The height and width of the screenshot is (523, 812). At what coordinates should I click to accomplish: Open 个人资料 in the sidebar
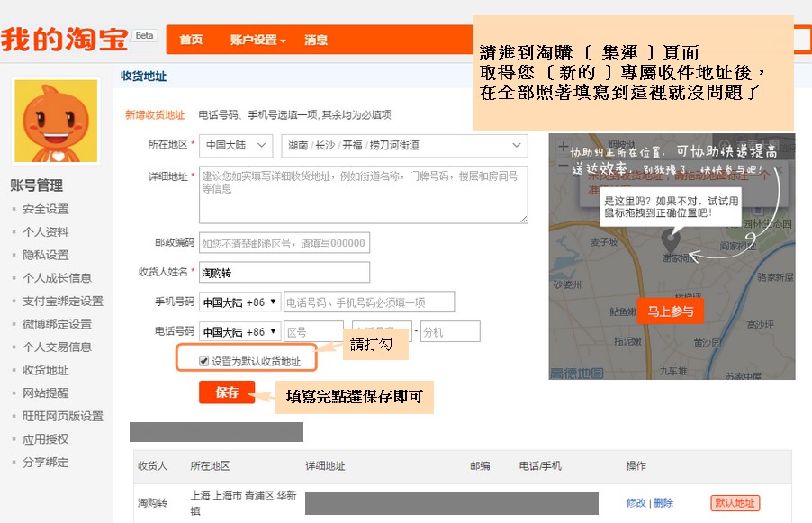click(x=46, y=232)
